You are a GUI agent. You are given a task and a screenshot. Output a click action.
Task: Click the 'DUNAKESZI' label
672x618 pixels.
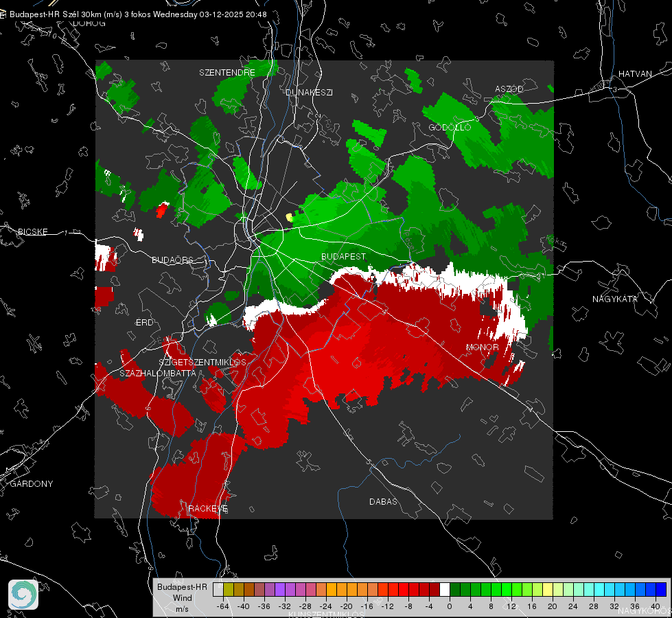309,92
